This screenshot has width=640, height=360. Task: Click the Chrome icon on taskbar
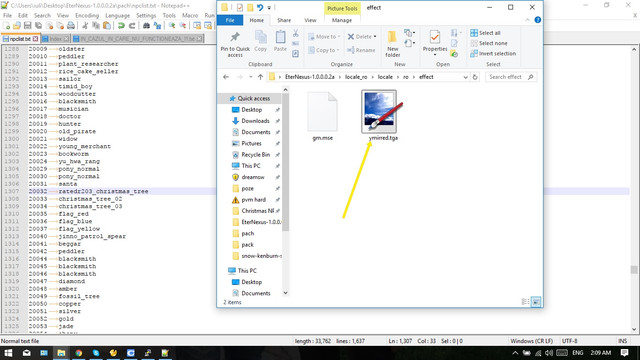pos(78,353)
